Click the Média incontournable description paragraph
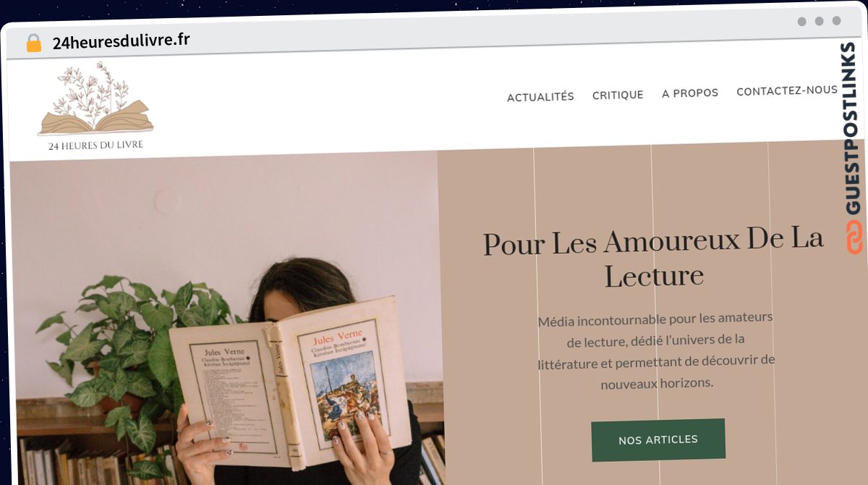The height and width of the screenshot is (485, 868). (x=656, y=350)
